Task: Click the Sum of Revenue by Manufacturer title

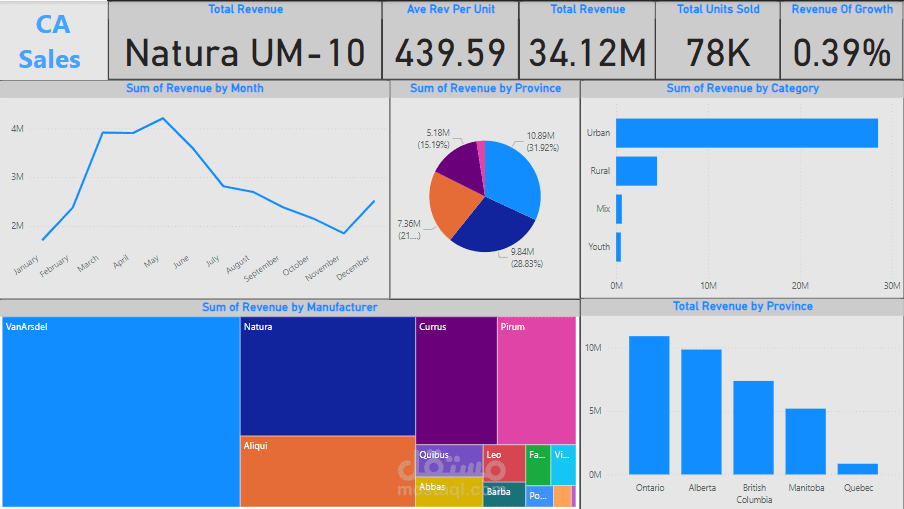Action: click(289, 307)
